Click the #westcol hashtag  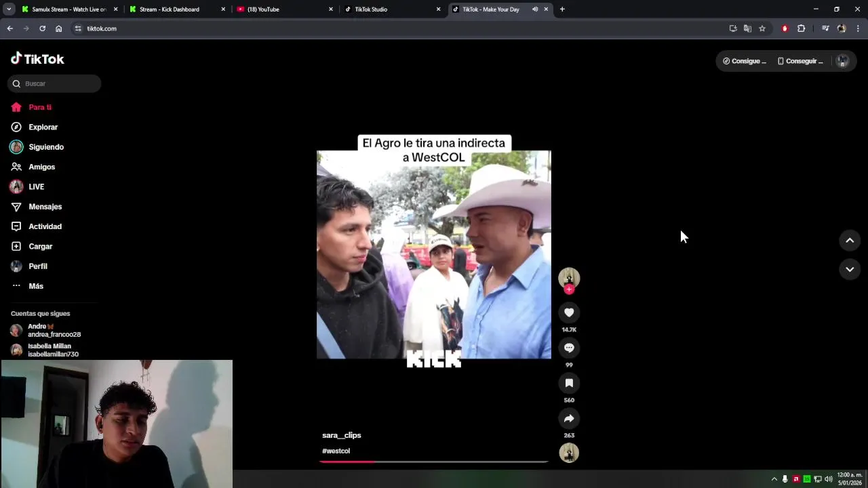click(336, 451)
